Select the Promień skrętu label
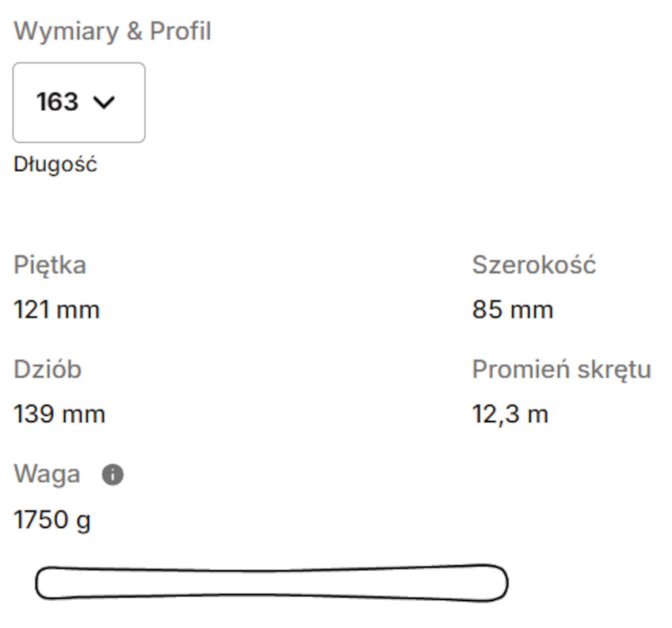The image size is (672, 628). (561, 369)
